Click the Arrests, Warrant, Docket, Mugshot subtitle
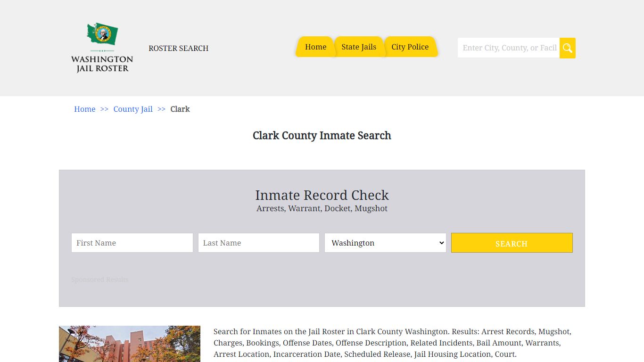Image resolution: width=644 pixels, height=362 pixels. coord(322,208)
